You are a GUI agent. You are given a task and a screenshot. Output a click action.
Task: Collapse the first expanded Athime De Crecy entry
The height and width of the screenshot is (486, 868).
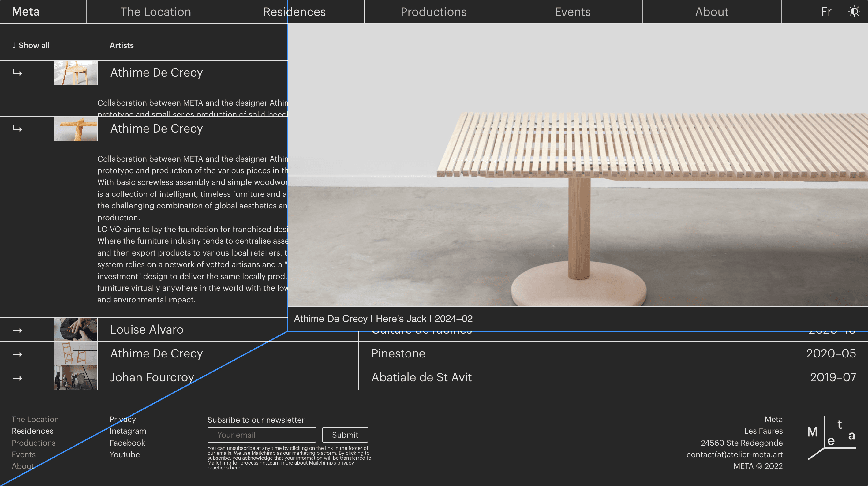17,73
